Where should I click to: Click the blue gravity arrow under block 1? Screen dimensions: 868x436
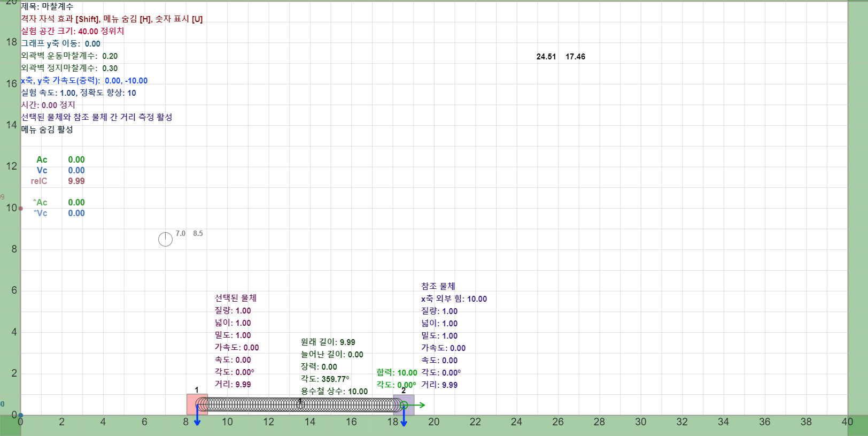pos(197,416)
